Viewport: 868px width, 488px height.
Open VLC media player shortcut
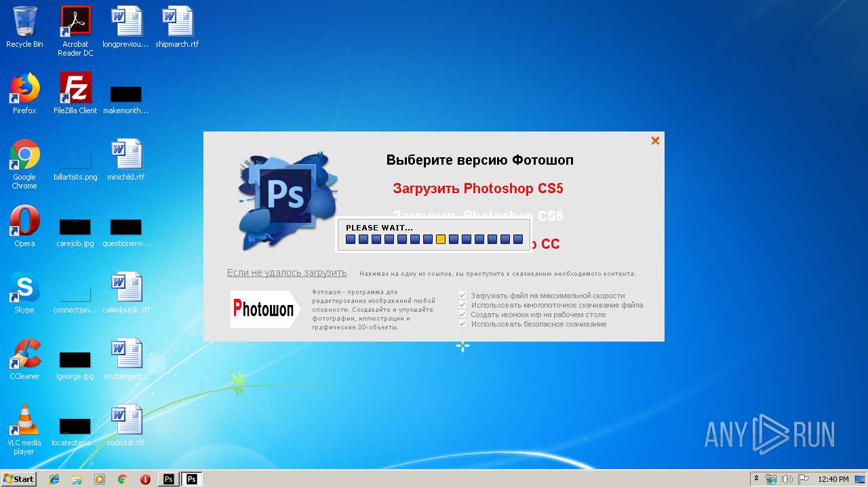pyautogui.click(x=24, y=430)
